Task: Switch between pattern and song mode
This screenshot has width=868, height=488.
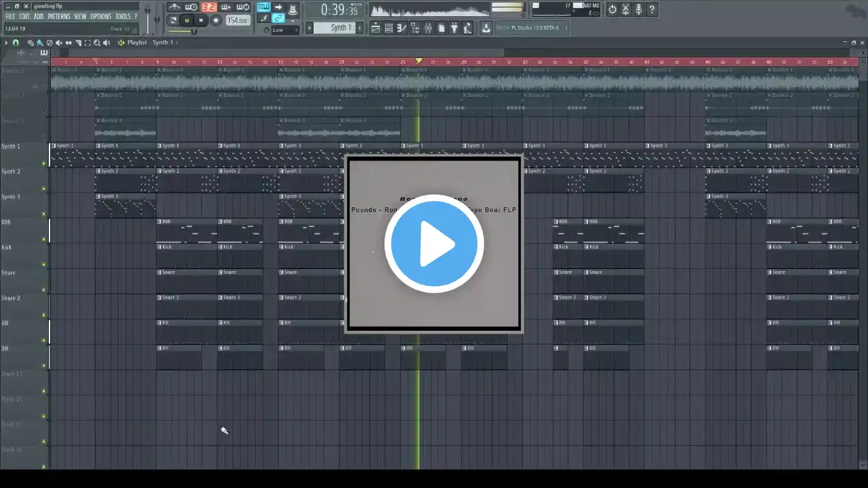Action: coord(174,20)
